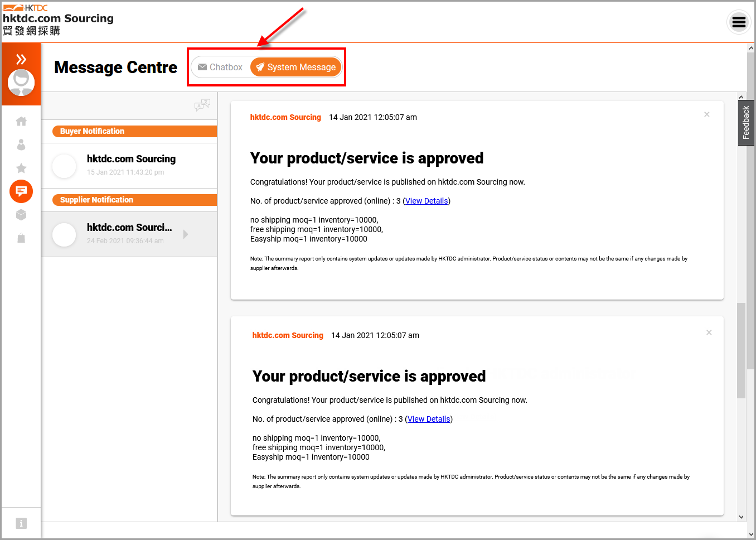Open Supplier Notification message dated 24 Feb 2021
This screenshot has height=540, width=756.
click(129, 234)
